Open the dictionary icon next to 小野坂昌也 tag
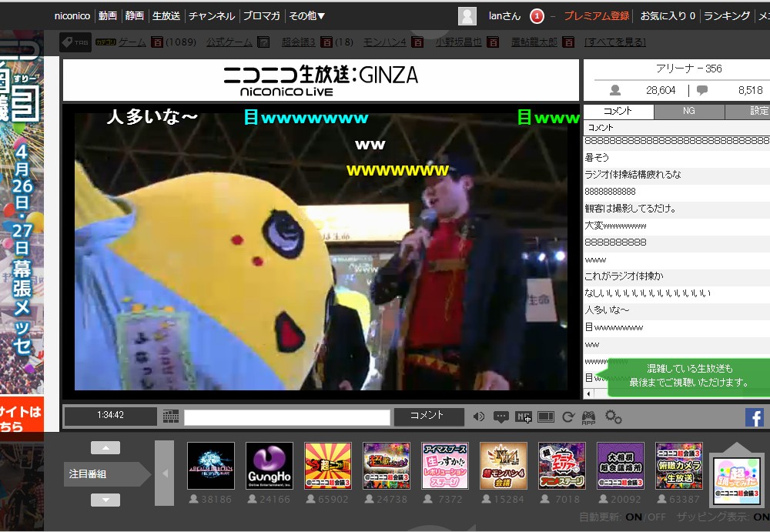 point(493,42)
